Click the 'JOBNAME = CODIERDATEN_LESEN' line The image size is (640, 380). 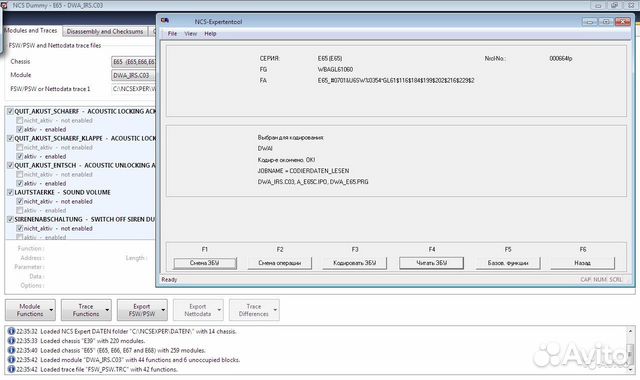(303, 171)
